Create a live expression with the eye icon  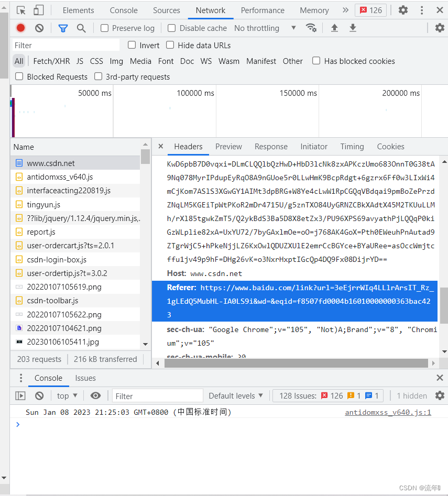pos(95,396)
